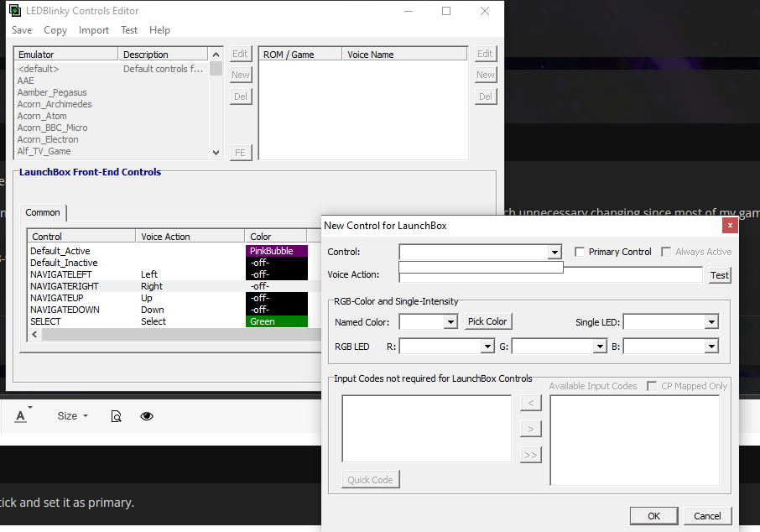Click the PinkBubble color cell
The width and height of the screenshot is (760, 532).
coord(277,251)
